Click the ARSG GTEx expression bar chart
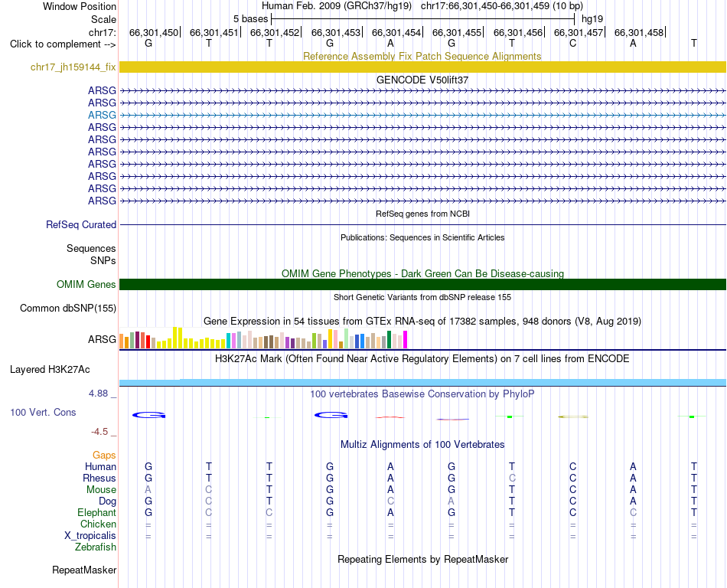 263,338
